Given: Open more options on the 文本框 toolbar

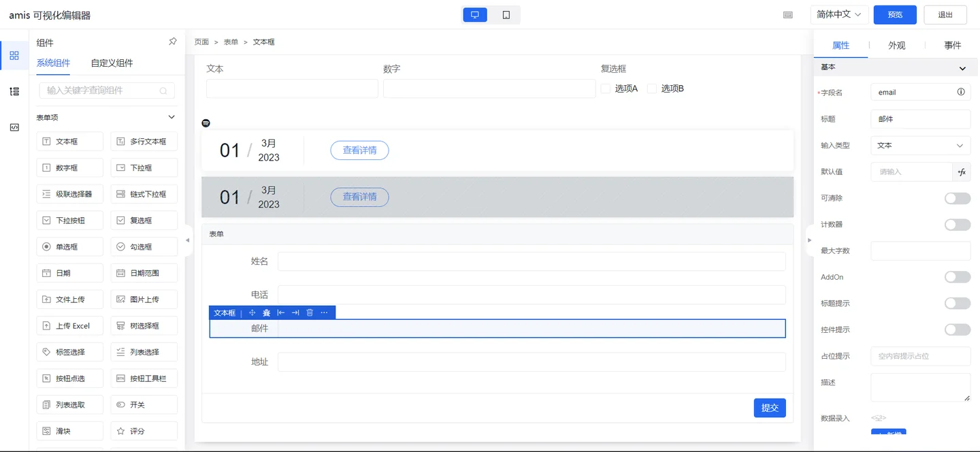Looking at the screenshot, I should 324,312.
